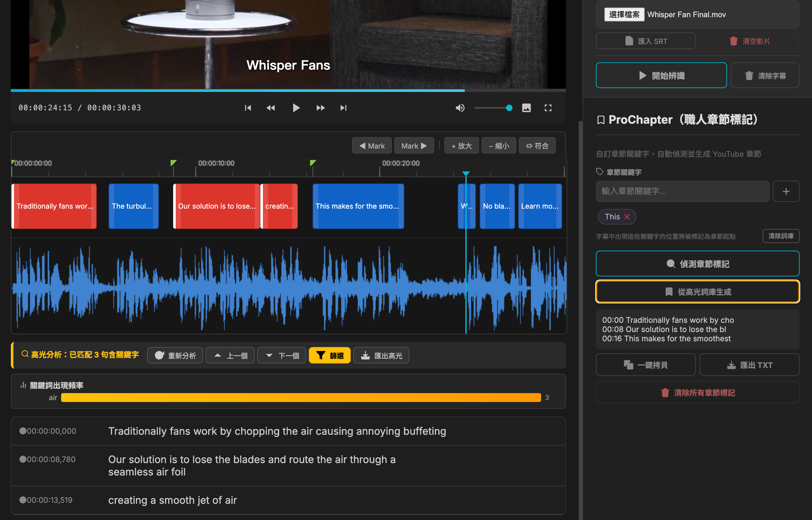
Task: Add chapter keyword with plus button
Action: (x=786, y=191)
